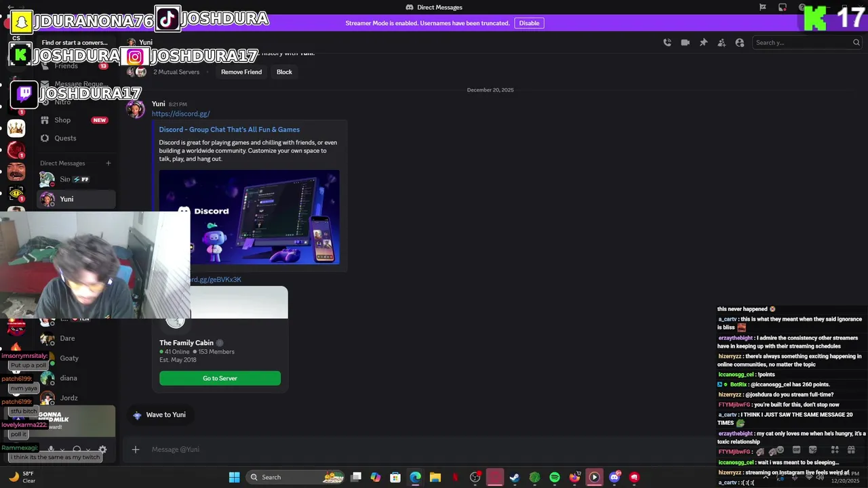This screenshot has height=488, width=868.
Task: Open Jordz direct message
Action: click(x=76, y=398)
